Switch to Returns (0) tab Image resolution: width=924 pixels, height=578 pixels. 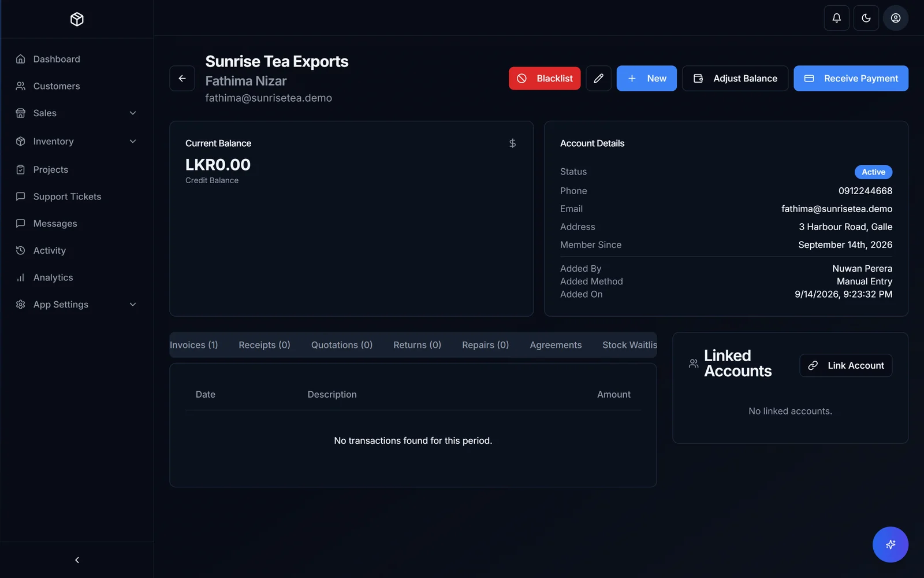click(x=417, y=345)
